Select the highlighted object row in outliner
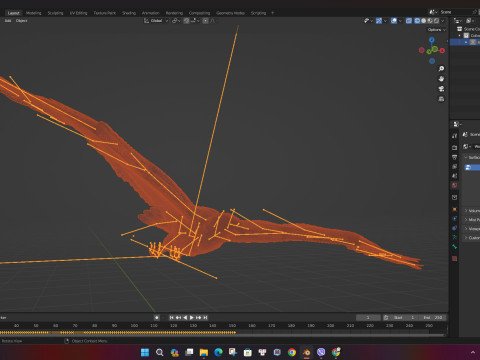This screenshot has height=360, width=480. pyautogui.click(x=465, y=42)
